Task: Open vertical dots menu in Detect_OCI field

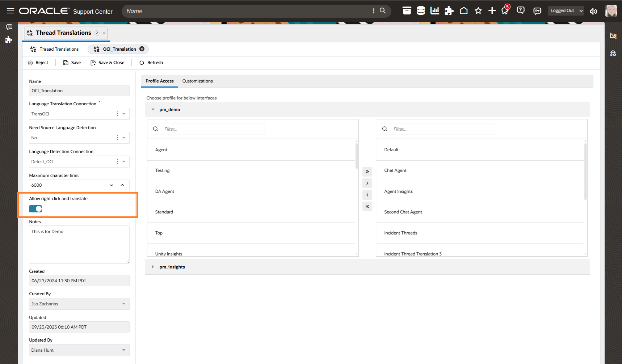Action: coord(117,161)
